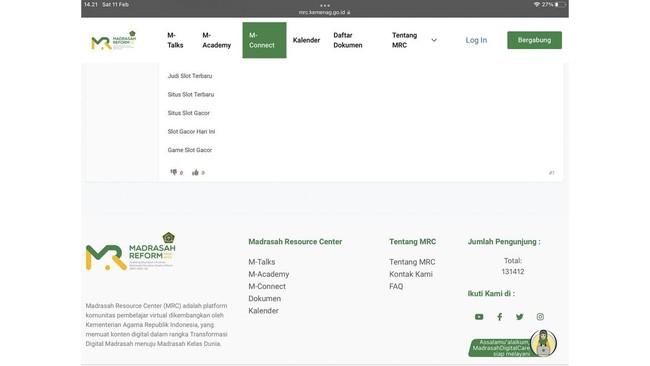Image resolution: width=650 pixels, height=366 pixels.
Task: Click the Madrasah Resource Center footer heading
Action: pos(295,242)
